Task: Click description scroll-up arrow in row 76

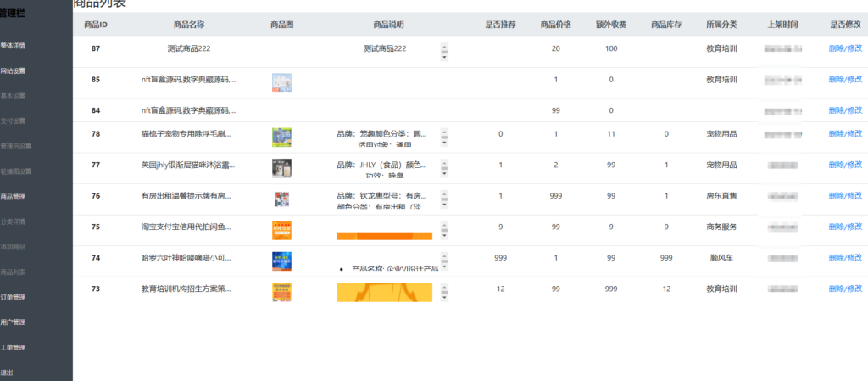Action: [x=444, y=194]
